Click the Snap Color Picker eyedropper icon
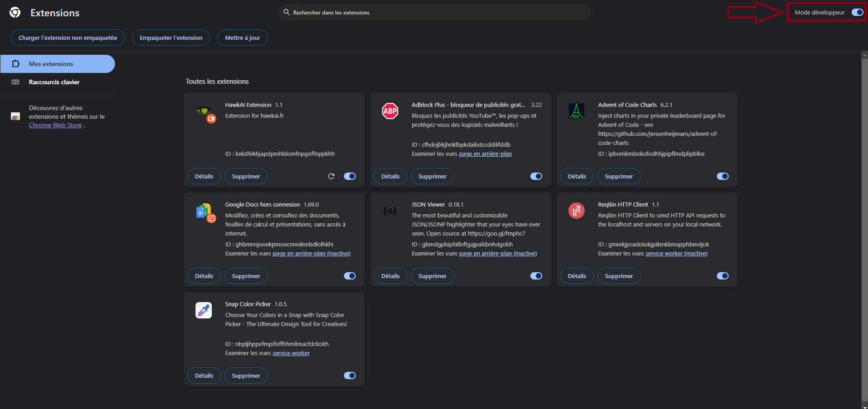 [x=204, y=310]
